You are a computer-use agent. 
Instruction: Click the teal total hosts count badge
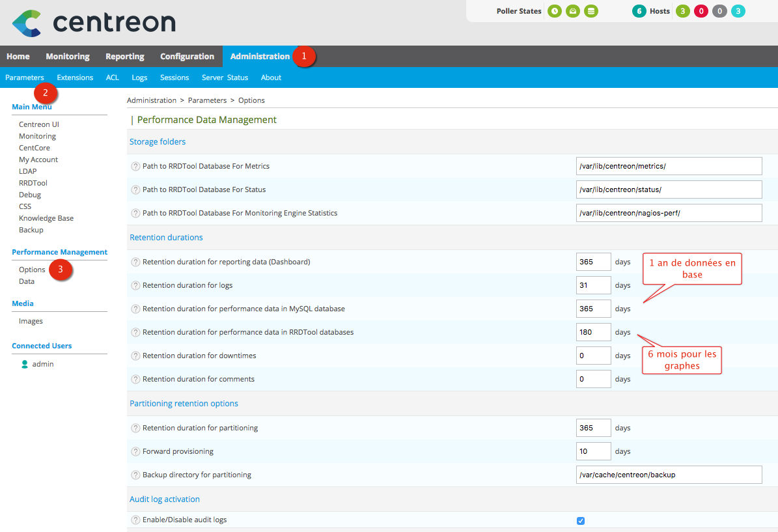point(639,11)
